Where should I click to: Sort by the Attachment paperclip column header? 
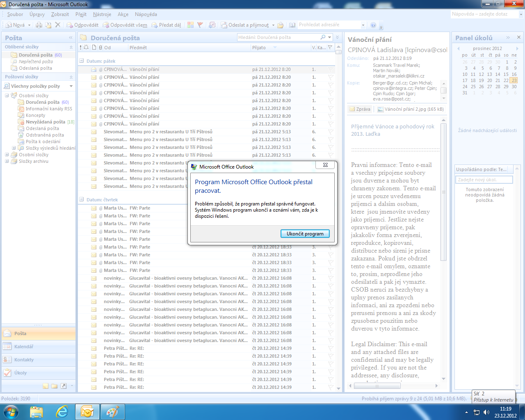tap(100, 48)
